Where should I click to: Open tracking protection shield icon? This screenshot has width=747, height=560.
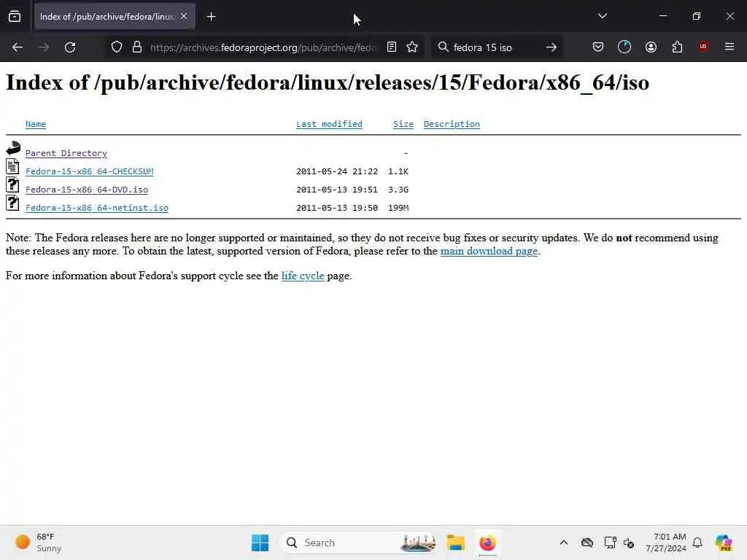(x=117, y=47)
